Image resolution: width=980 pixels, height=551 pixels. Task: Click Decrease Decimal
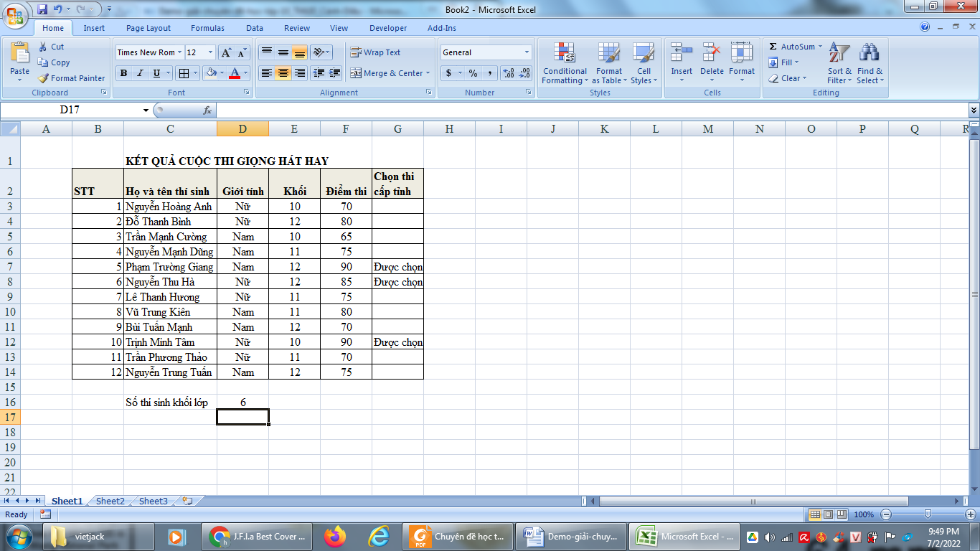[x=524, y=73]
